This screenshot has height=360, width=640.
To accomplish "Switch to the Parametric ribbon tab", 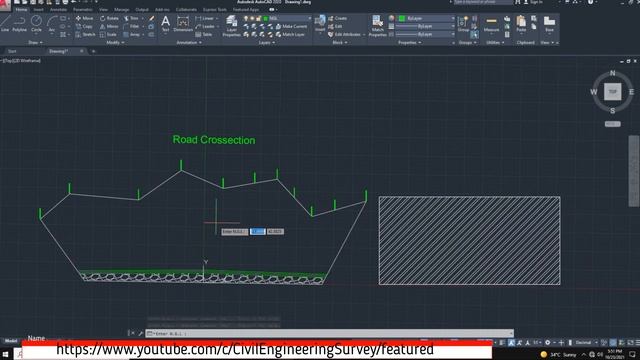I will point(82,9).
